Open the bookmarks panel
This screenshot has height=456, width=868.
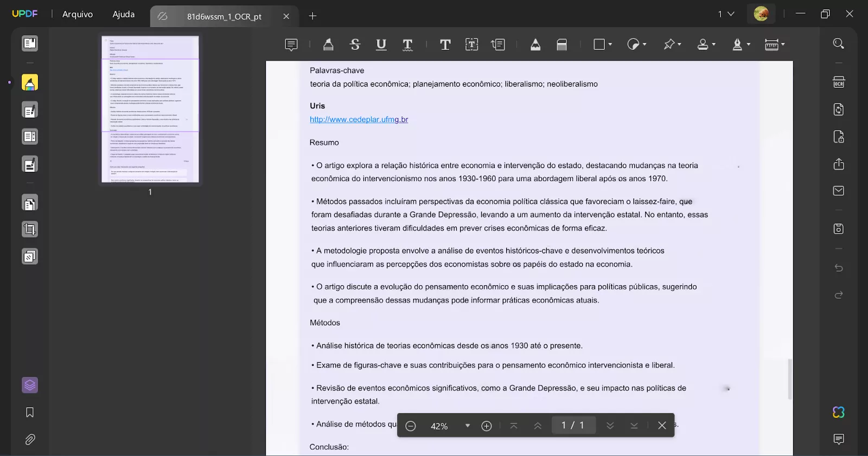tap(30, 413)
